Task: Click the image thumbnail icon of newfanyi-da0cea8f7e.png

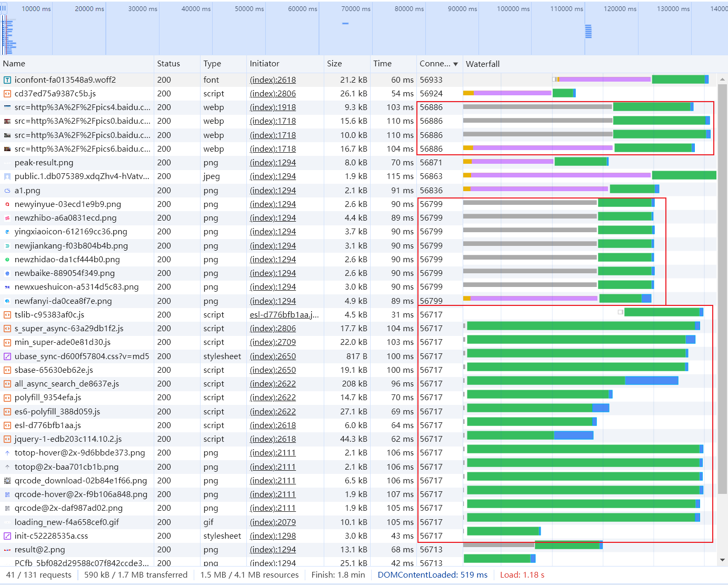Action: pyautogui.click(x=7, y=301)
